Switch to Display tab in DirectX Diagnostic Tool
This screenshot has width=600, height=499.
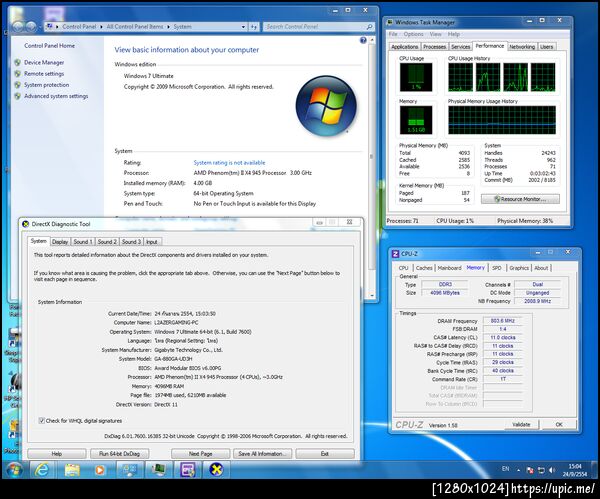[60, 242]
